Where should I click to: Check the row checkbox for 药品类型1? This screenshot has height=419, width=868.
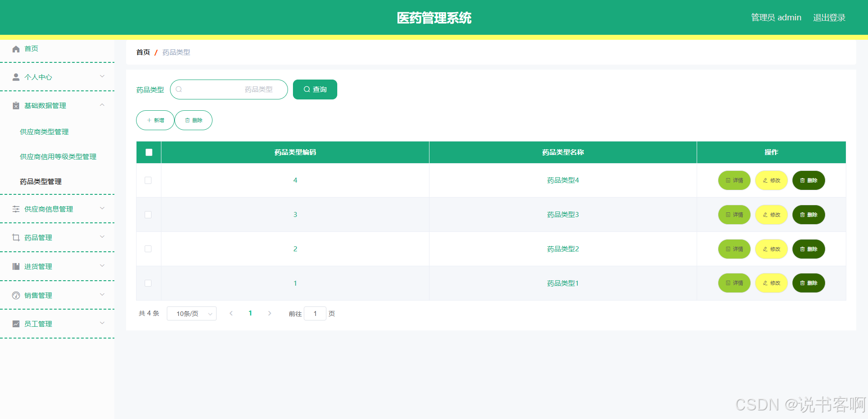click(148, 283)
